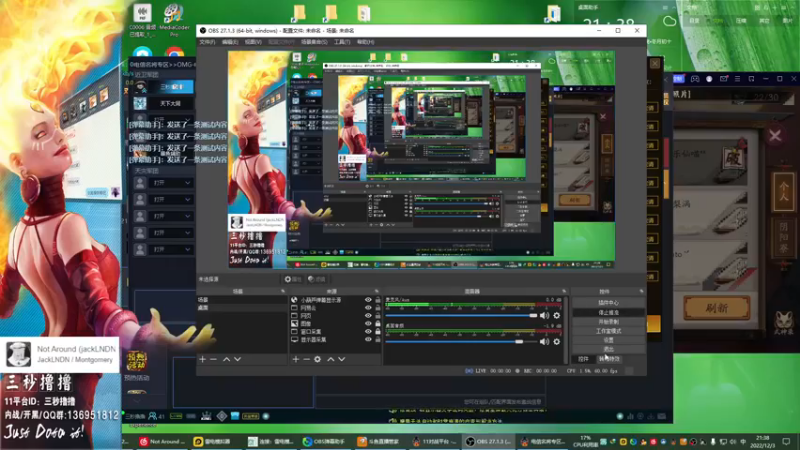The width and height of the screenshot is (800, 450).
Task: Adjust the 桌面音频 volume slider
Action: point(461,341)
